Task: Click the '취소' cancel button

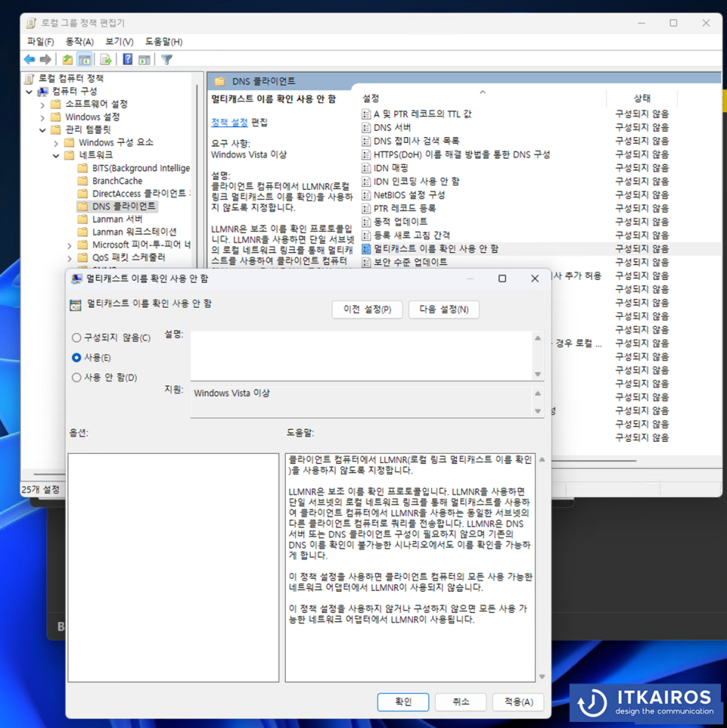Action: [461, 702]
